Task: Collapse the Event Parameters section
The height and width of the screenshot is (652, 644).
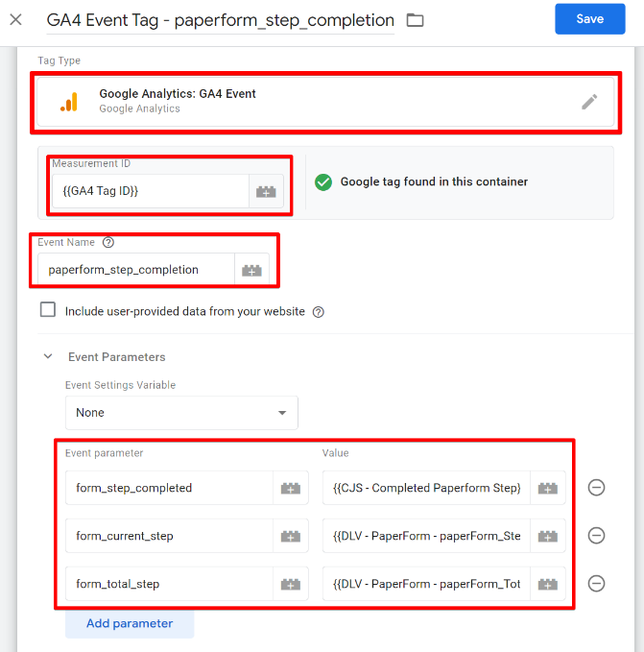Action: (x=48, y=357)
